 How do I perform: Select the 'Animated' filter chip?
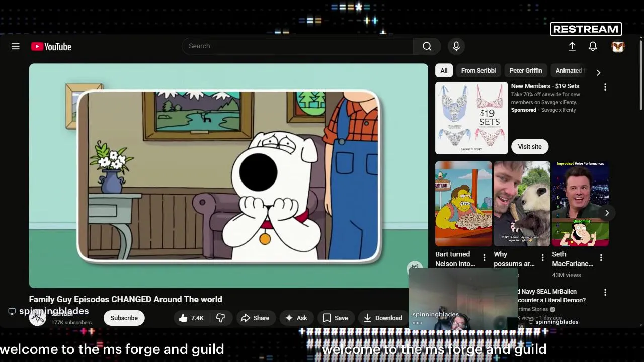(x=569, y=71)
